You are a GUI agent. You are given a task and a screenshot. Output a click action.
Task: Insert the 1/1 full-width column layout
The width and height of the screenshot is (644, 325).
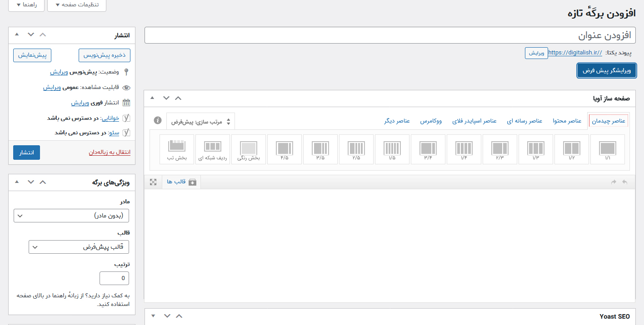(x=607, y=149)
